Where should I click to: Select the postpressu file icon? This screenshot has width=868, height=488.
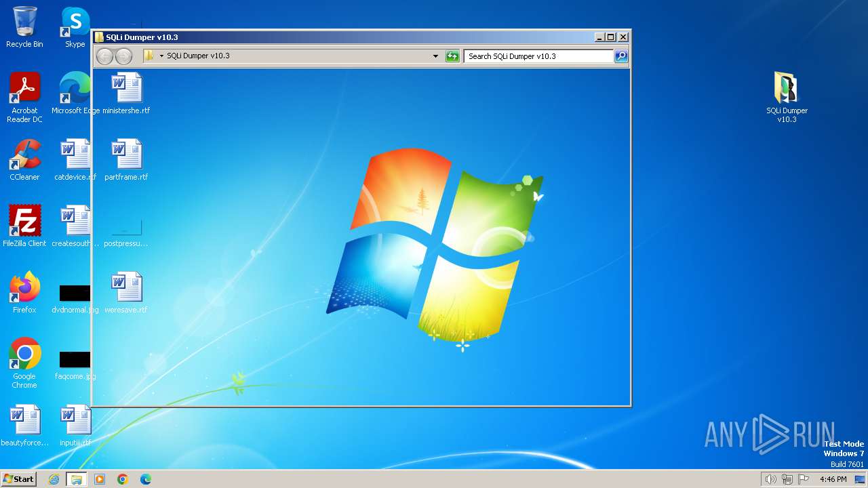(126, 230)
